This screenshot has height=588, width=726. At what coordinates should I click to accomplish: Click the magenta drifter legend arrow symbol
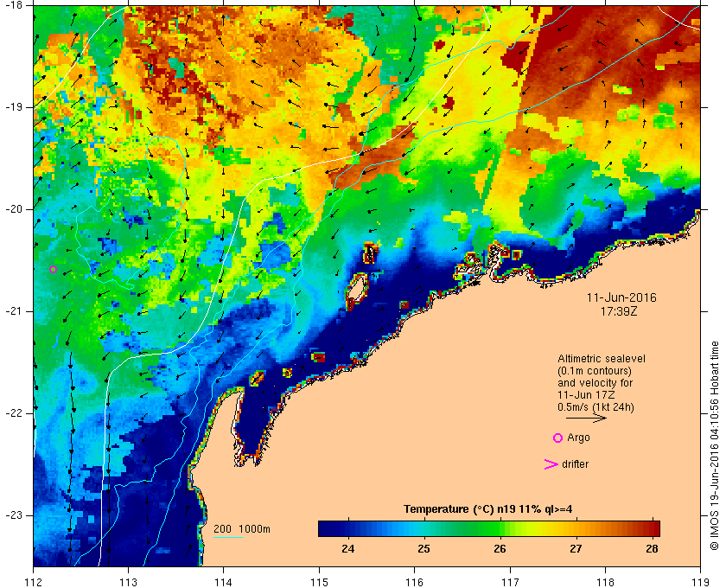551,464
